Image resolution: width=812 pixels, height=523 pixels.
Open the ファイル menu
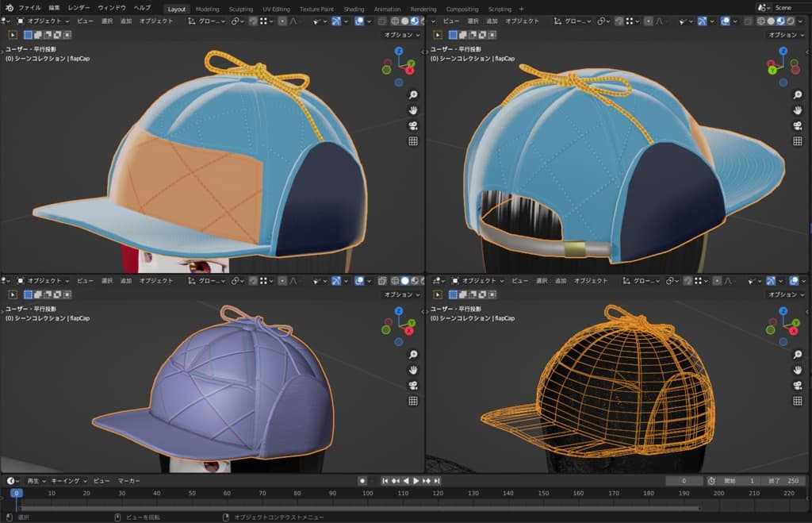(x=29, y=7)
